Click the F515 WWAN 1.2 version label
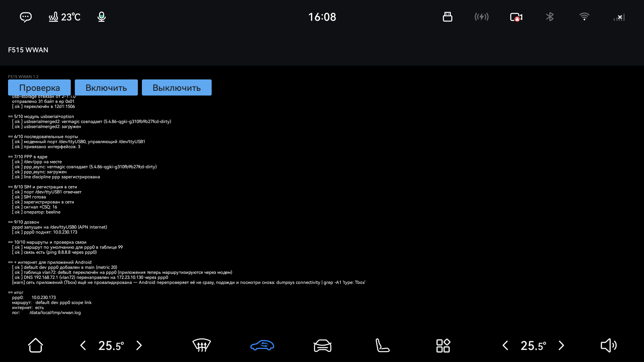Image resolution: width=644 pixels, height=362 pixels. (x=23, y=77)
